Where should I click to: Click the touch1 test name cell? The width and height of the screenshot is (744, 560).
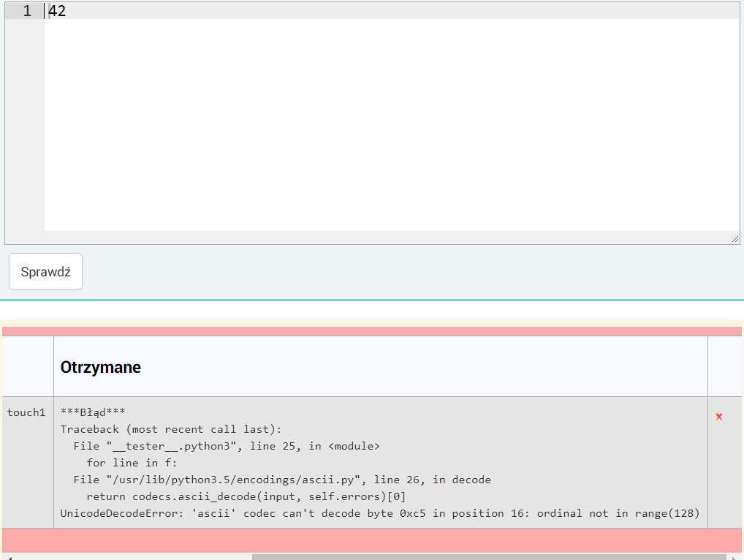click(x=26, y=413)
